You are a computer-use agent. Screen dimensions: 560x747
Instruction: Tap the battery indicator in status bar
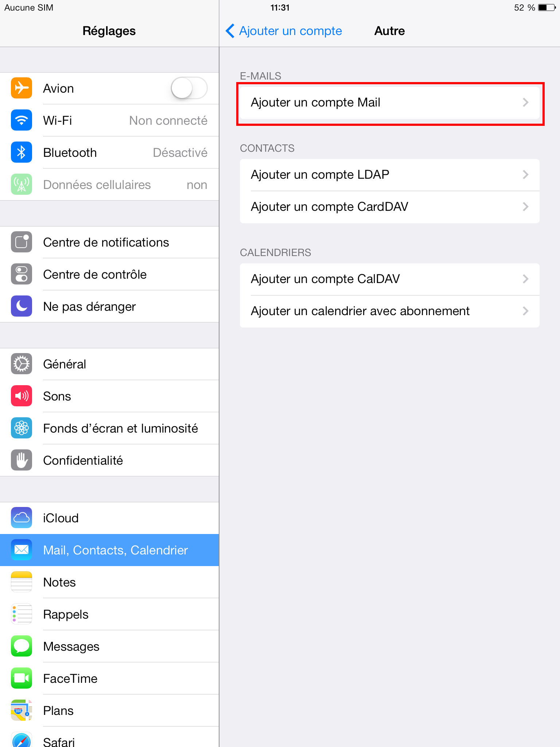[x=547, y=8]
